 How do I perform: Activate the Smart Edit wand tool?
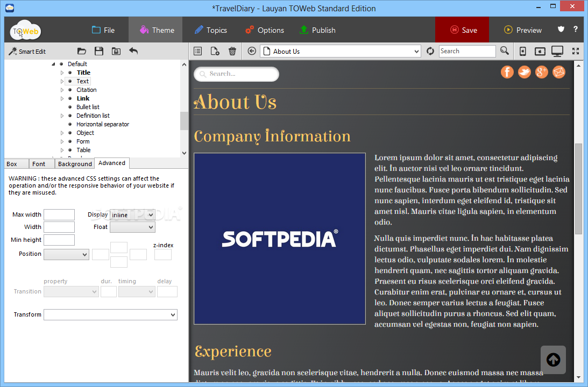coord(27,51)
